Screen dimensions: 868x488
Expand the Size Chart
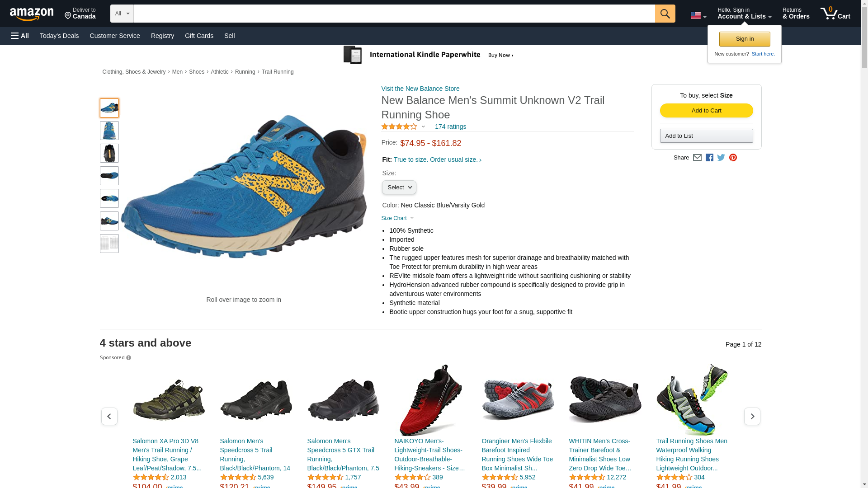(x=397, y=218)
